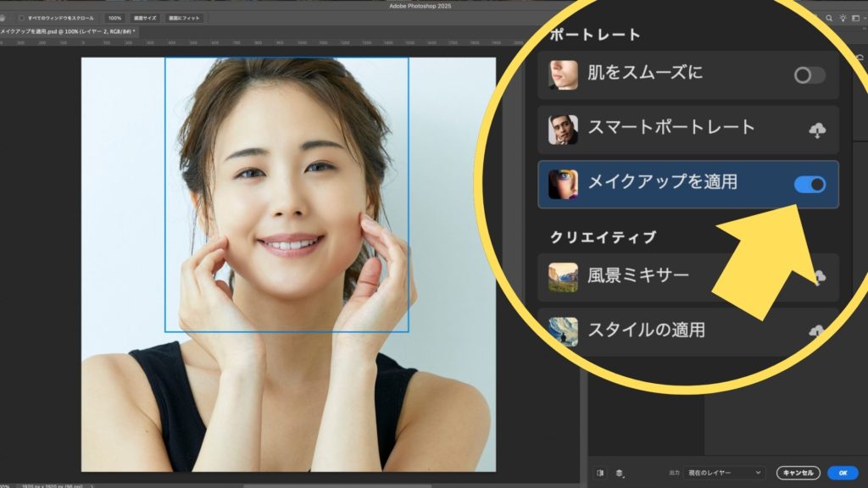Image resolution: width=868 pixels, height=488 pixels.
Task: Check the すべてのウィンドウをスクロール checkbox
Action: 21,18
